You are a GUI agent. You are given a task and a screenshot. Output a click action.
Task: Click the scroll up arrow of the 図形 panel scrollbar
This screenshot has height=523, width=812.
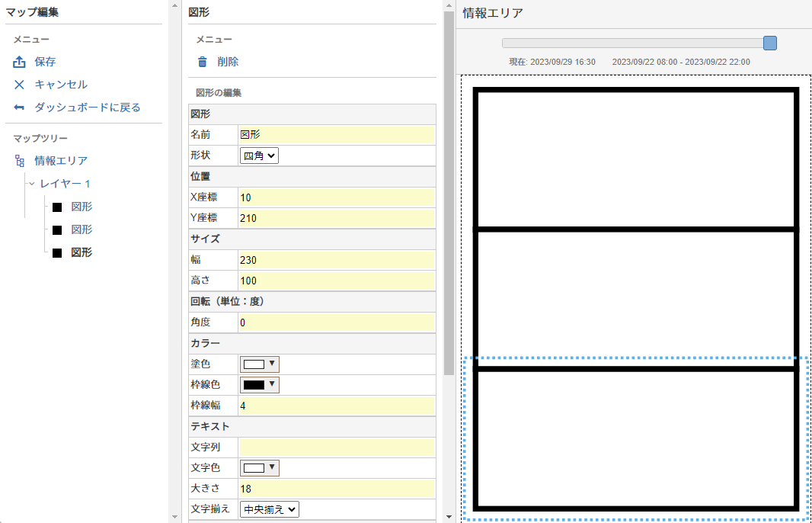[x=449, y=5]
